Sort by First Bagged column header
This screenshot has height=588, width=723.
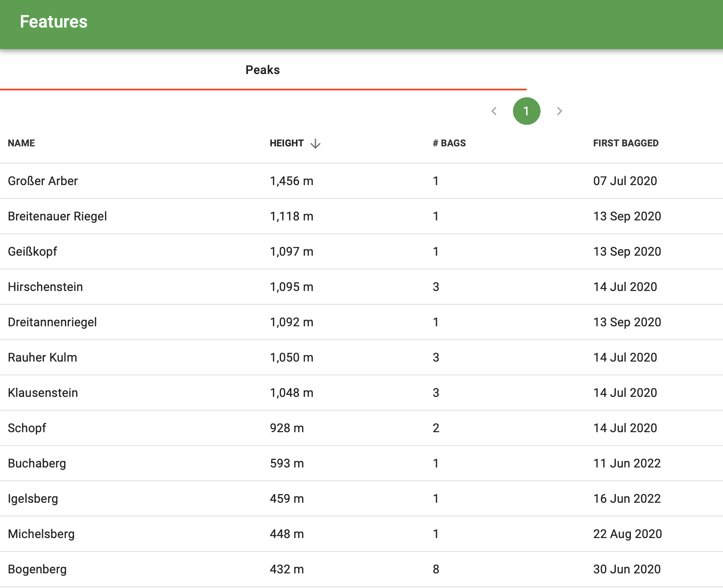point(625,143)
